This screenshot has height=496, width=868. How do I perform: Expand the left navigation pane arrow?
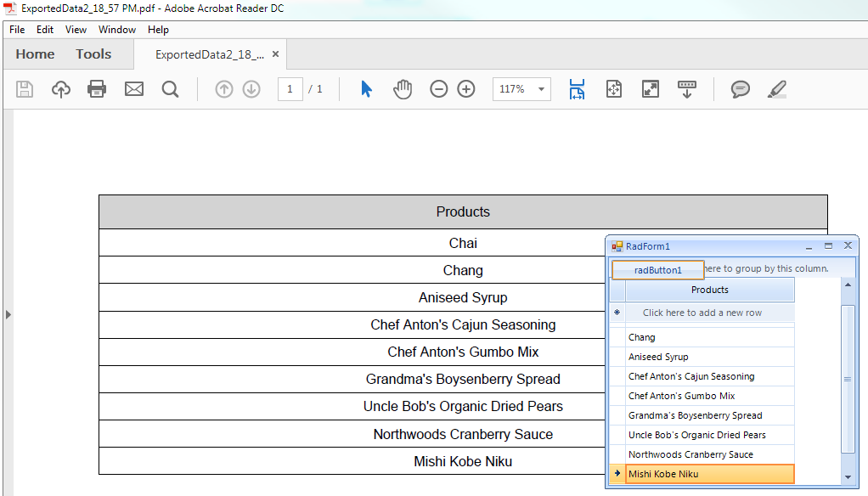pos(8,314)
